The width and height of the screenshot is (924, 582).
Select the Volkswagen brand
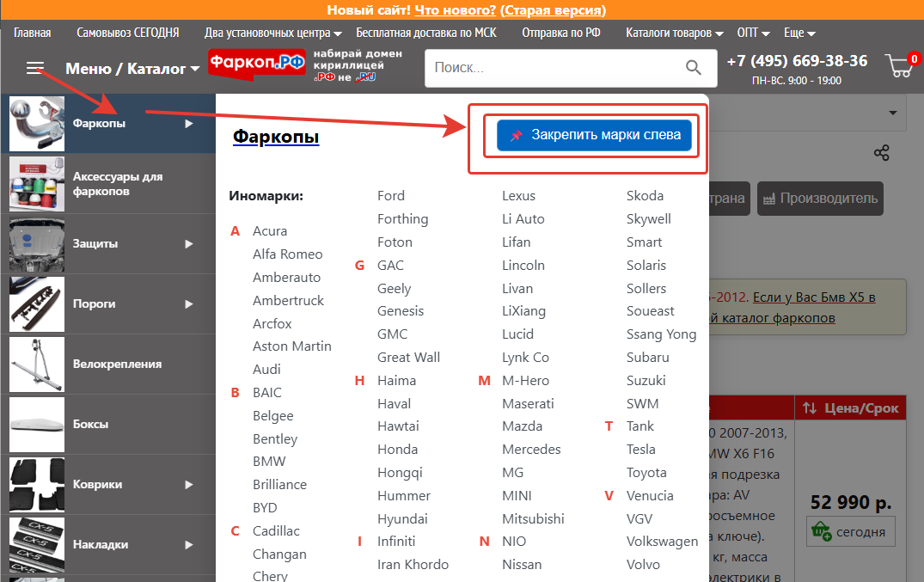[663, 542]
